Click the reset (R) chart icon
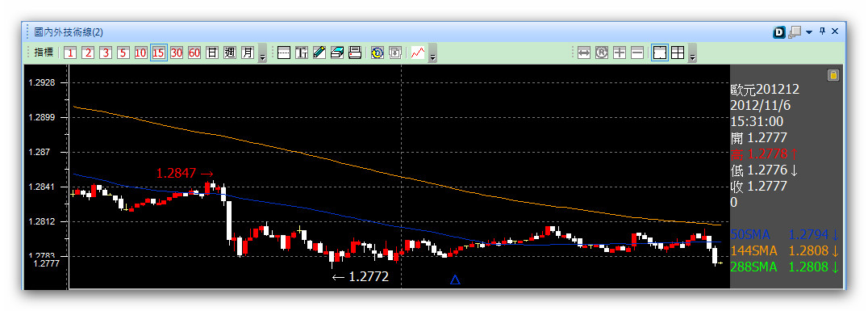Image resolution: width=868 pixels, height=311 pixels. point(602,53)
